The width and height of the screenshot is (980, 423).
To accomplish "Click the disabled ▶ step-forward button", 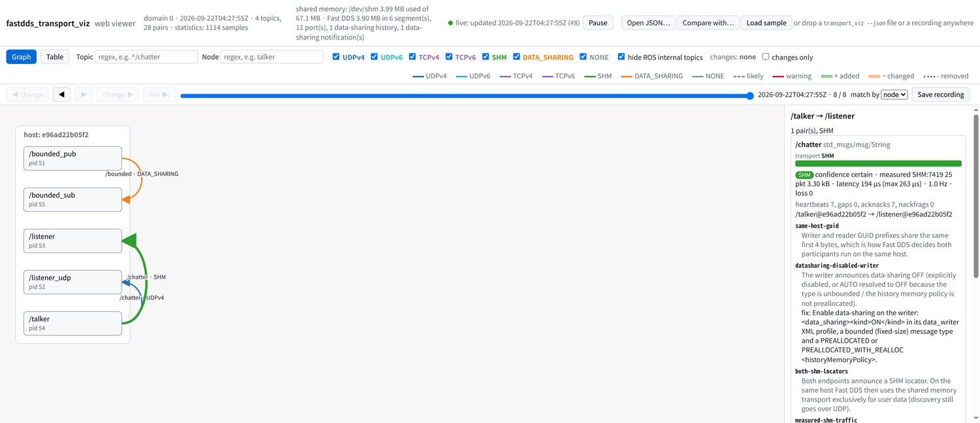I will (84, 95).
